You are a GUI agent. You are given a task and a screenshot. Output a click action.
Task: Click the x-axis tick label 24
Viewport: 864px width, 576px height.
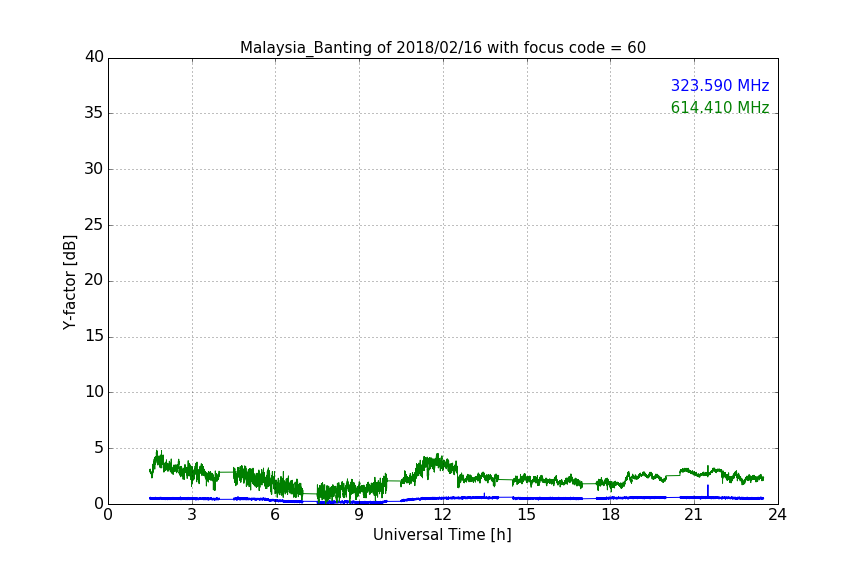pyautogui.click(x=777, y=515)
